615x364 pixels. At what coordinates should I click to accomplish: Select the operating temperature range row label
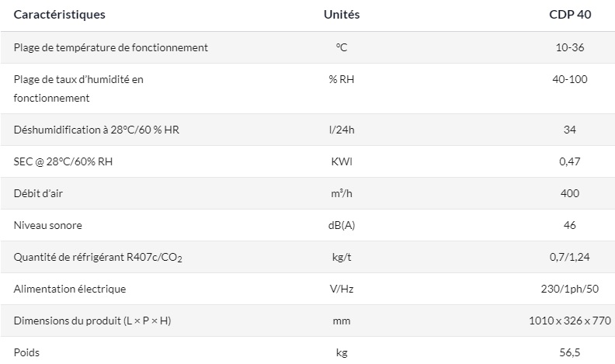coord(111,47)
